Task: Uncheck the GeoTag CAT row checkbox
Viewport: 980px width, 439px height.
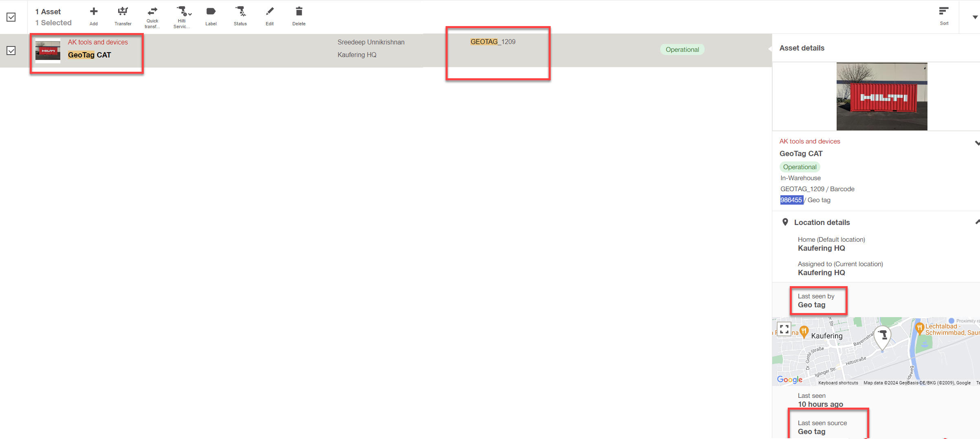Action: point(11,51)
